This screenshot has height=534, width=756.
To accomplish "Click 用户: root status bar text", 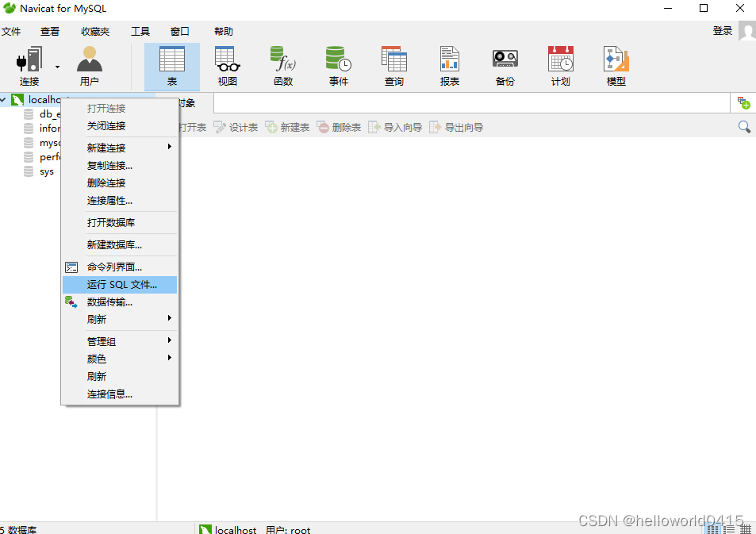I will (x=288, y=530).
